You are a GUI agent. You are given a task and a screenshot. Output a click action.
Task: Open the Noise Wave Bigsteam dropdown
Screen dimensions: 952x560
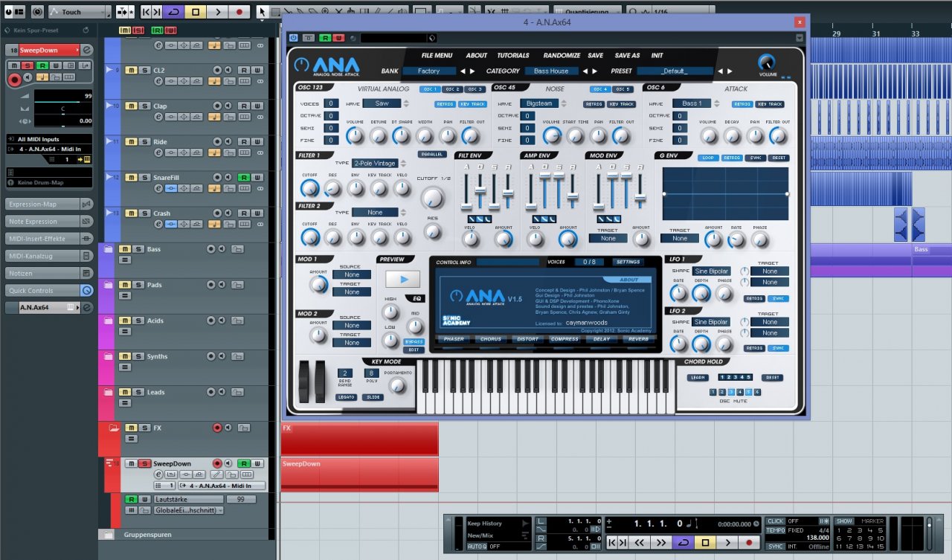(x=539, y=103)
